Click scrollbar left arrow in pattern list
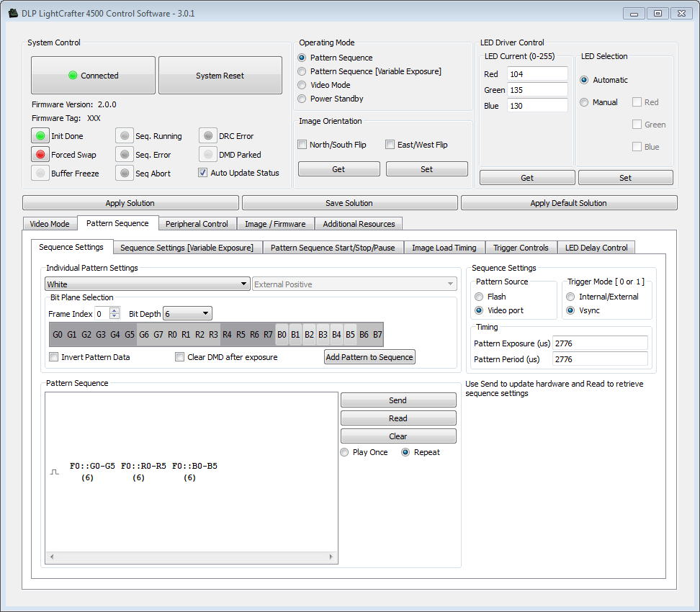Screen dimensions: 700x612 (53, 557)
